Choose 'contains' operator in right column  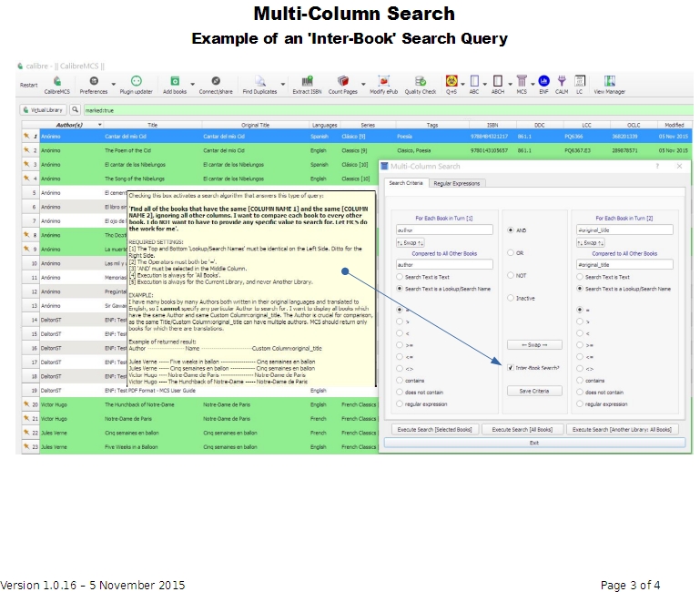[580, 380]
